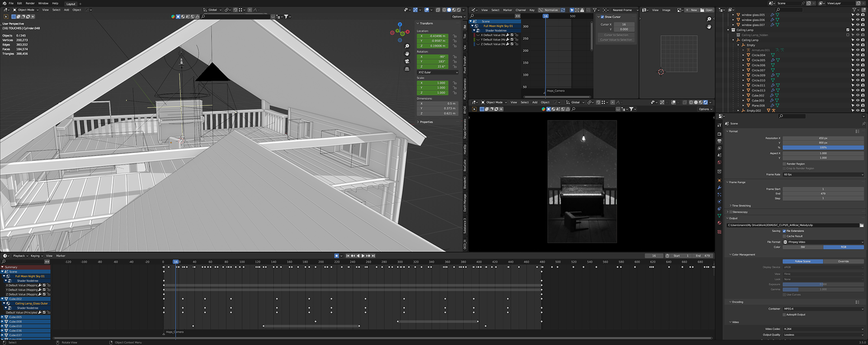
Task: Click the folder icon beside output path
Action: pyautogui.click(x=861, y=225)
